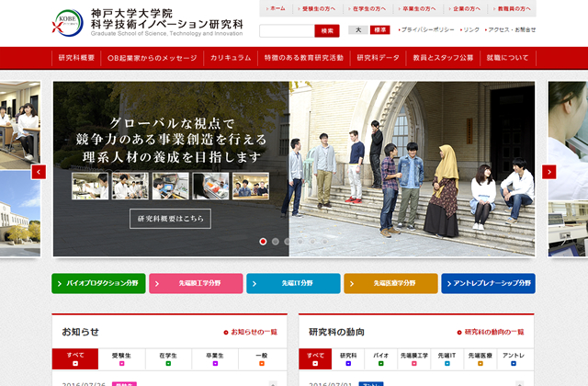The width and height of the screenshot is (588, 386).
Task: Advance carousel with right arrow button
Action: pos(548,172)
